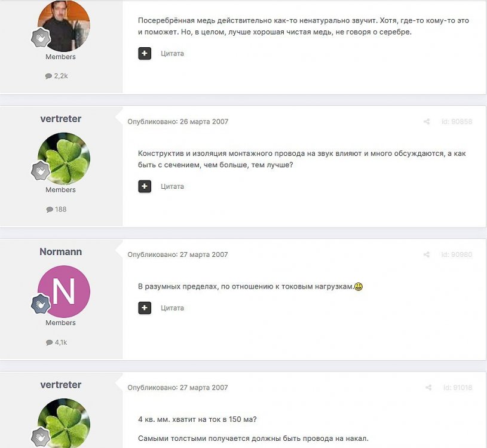This screenshot has height=448, width=487.
Task: Click Цитата under Normann's post
Action: 172,308
